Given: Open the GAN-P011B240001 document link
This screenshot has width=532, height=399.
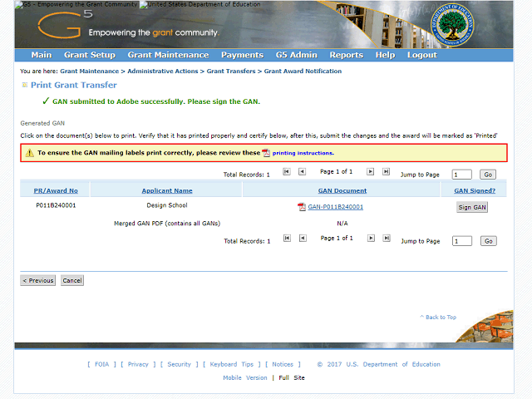Looking at the screenshot, I should tap(335, 207).
